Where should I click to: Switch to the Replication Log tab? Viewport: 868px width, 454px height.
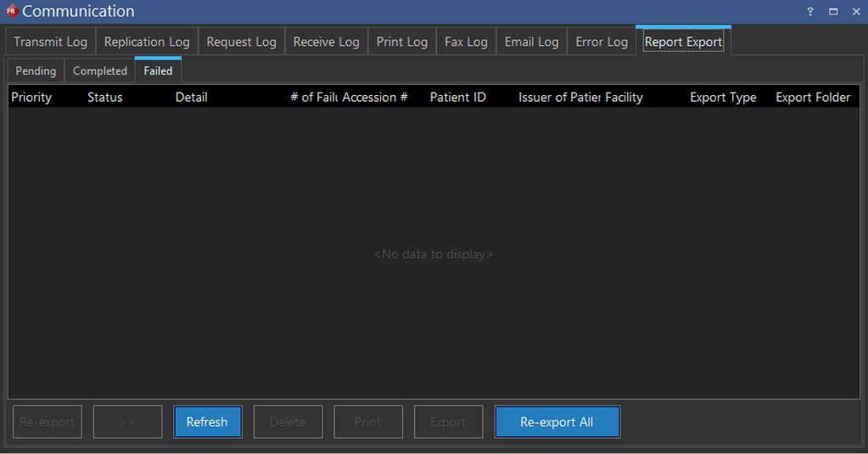tap(147, 42)
